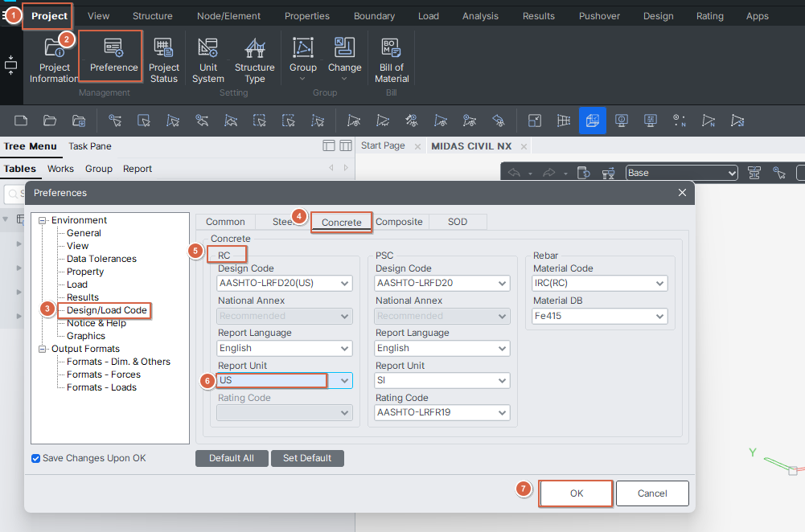805x532 pixels.
Task: Open the Base view dropdown
Action: pos(682,173)
